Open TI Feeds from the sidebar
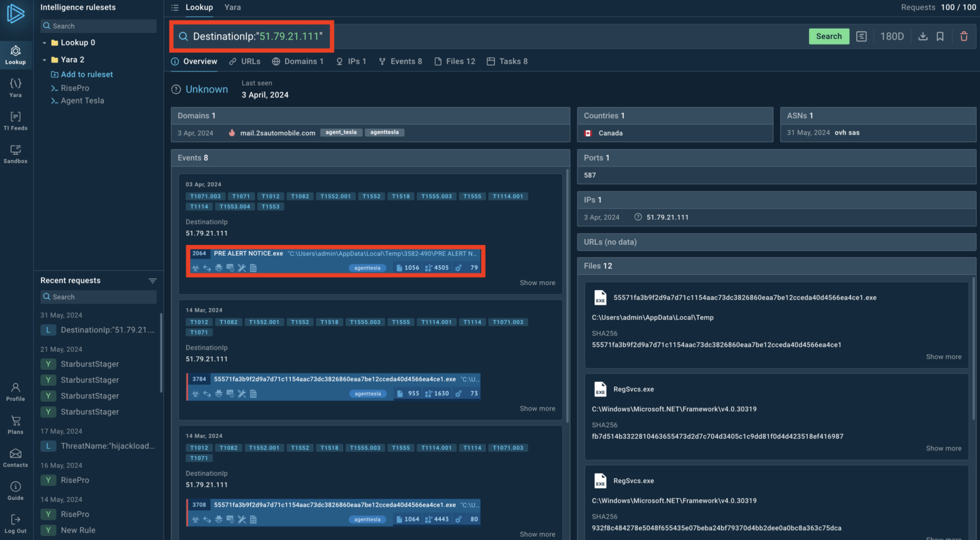Image resolution: width=980 pixels, height=540 pixels. [15, 120]
